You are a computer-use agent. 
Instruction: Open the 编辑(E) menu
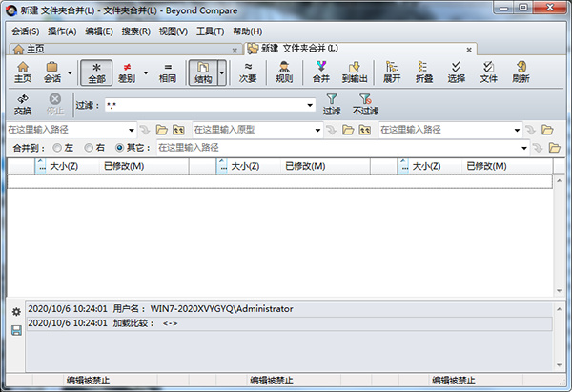(99, 31)
